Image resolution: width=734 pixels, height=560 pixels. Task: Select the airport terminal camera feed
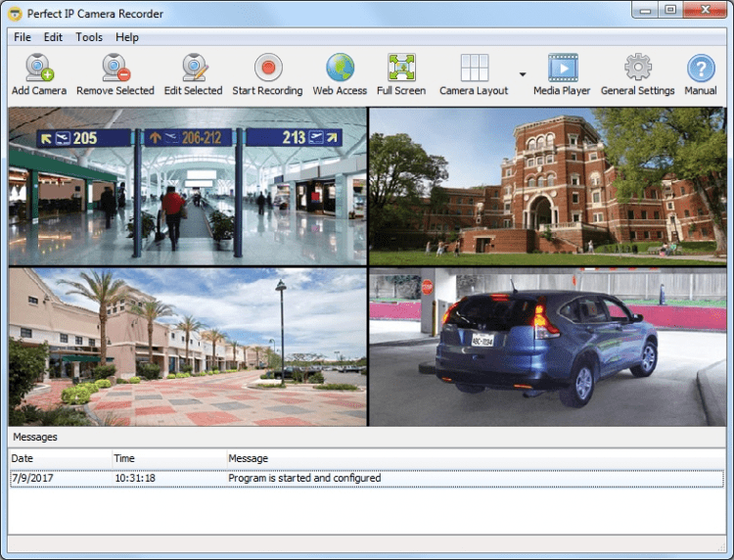(x=188, y=186)
